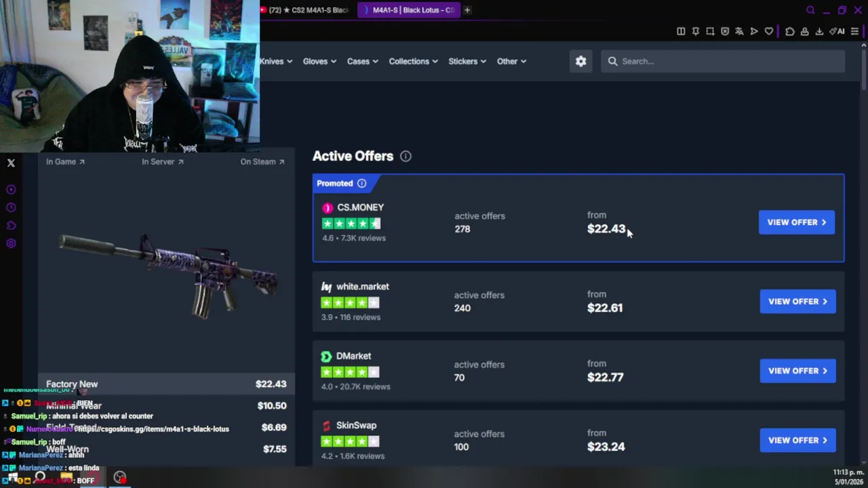Click the send/flow arrow icon
The height and width of the screenshot is (488, 868).
pyautogui.click(x=754, y=31)
